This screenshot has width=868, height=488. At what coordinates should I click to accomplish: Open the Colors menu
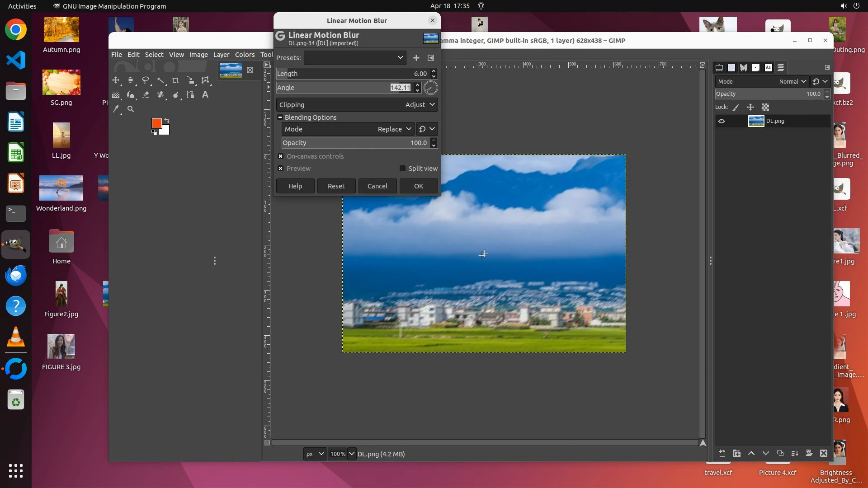(245, 55)
